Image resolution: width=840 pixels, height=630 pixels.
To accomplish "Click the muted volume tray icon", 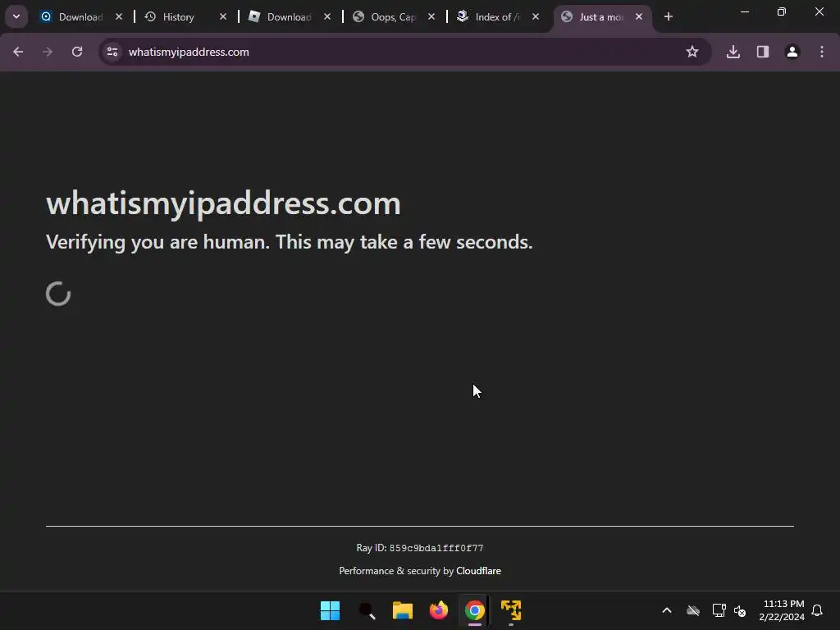I will [x=740, y=610].
